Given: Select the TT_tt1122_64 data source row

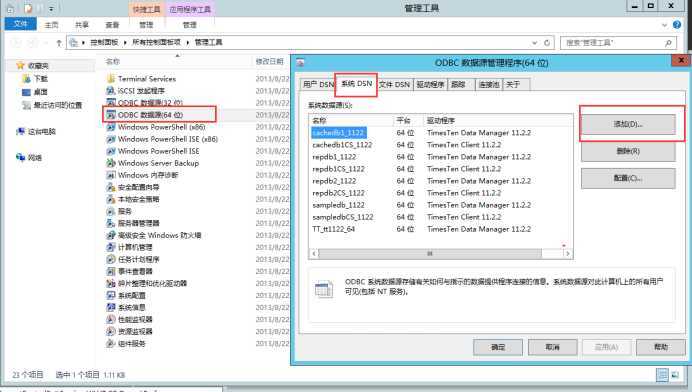Looking at the screenshot, I should [x=441, y=229].
